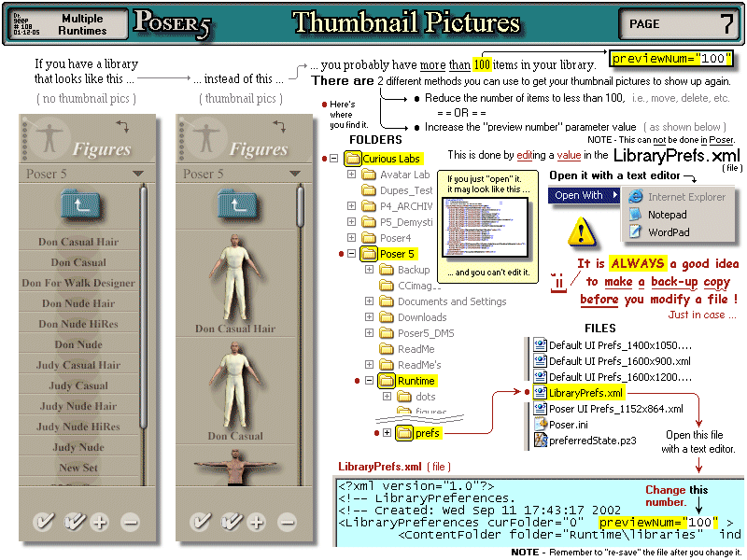Click the minus button in the thumbnail library panel

[x=287, y=523]
